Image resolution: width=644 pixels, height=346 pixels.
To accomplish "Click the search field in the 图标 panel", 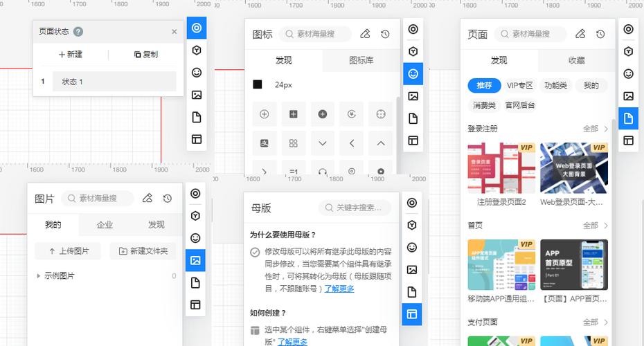I will click(315, 34).
